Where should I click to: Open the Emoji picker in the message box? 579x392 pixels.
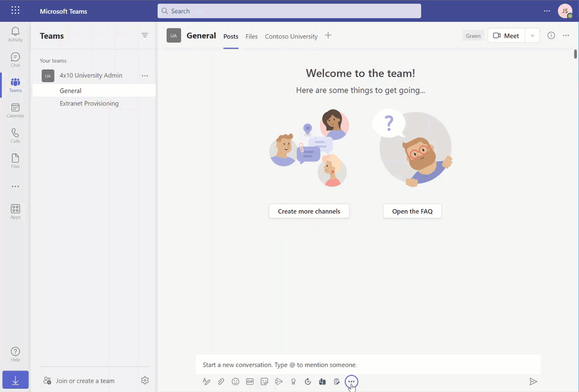tap(236, 382)
